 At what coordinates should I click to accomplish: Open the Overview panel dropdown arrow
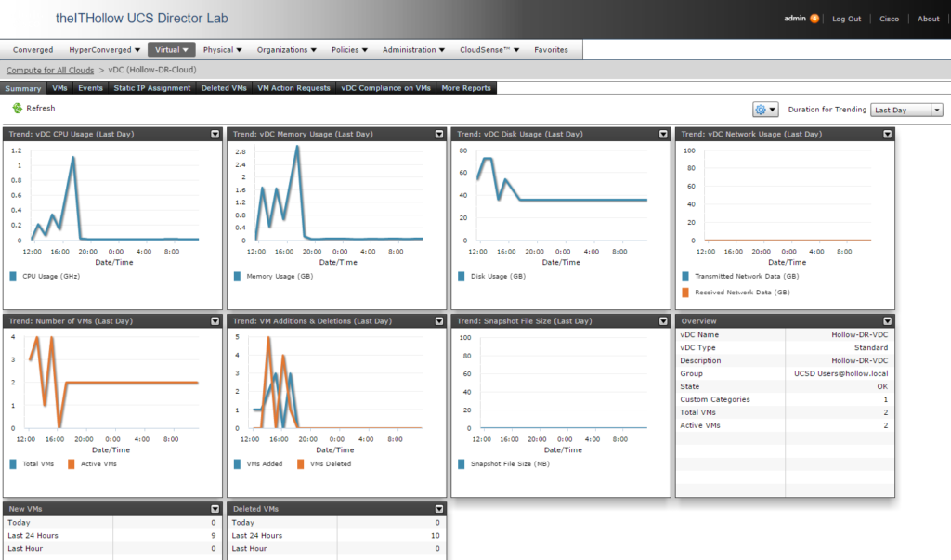click(887, 321)
